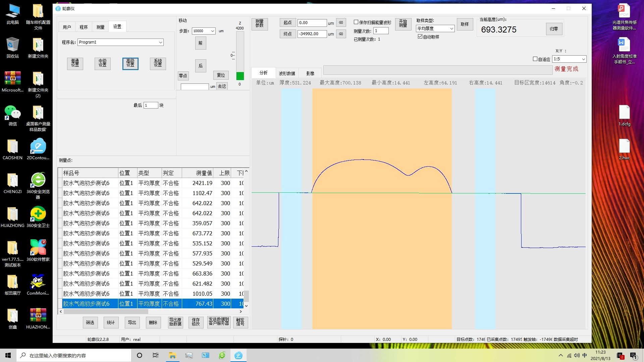Open the step distance 10000 dropdown
The width and height of the screenshot is (644, 362).
[x=212, y=31]
